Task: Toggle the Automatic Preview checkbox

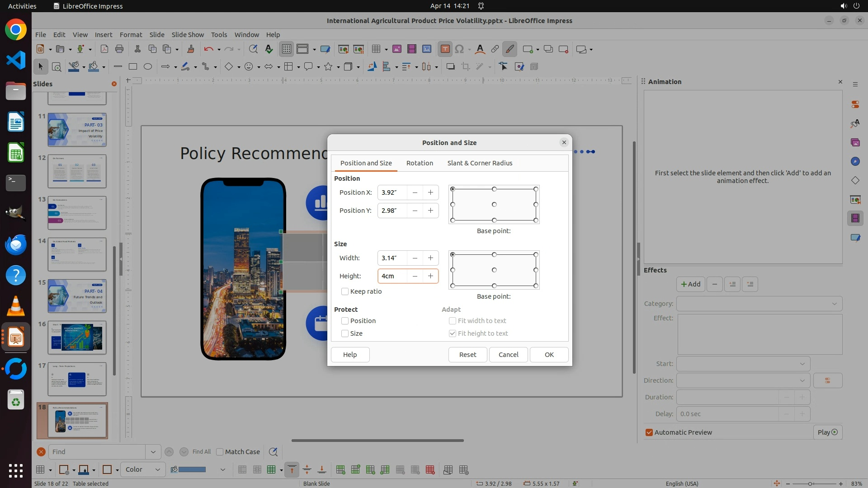Action: (x=649, y=432)
